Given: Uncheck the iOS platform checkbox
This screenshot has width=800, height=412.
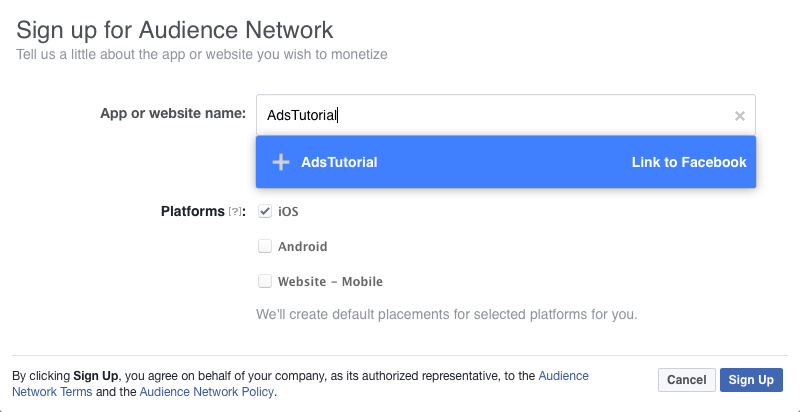Looking at the screenshot, I should (x=265, y=211).
